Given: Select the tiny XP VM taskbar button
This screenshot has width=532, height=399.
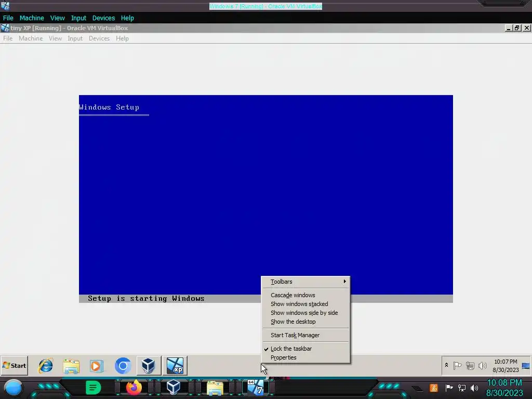Looking at the screenshot, I should point(175,366).
